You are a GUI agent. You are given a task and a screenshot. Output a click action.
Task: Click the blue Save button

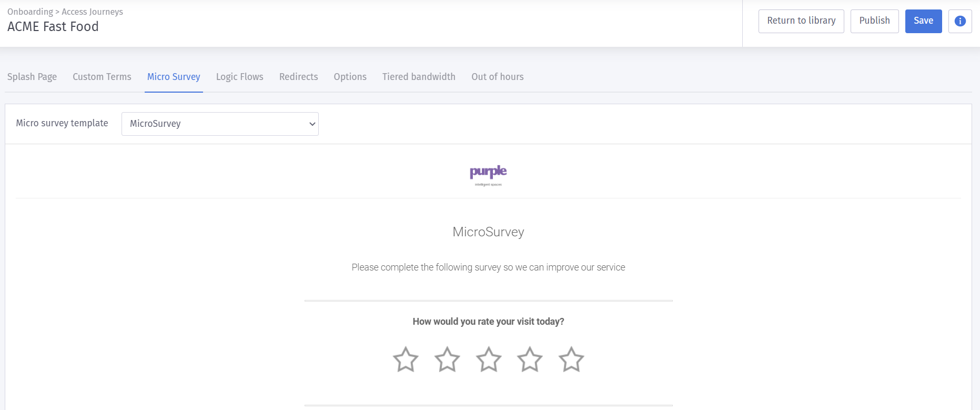point(923,21)
